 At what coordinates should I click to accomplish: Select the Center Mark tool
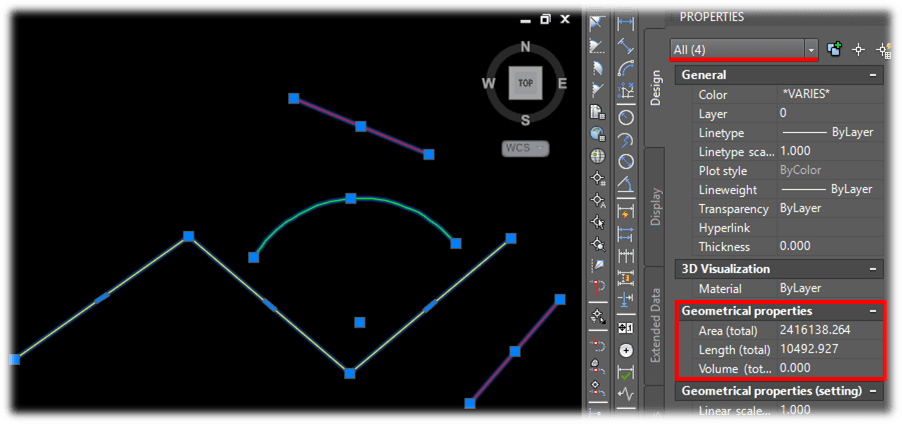click(626, 350)
